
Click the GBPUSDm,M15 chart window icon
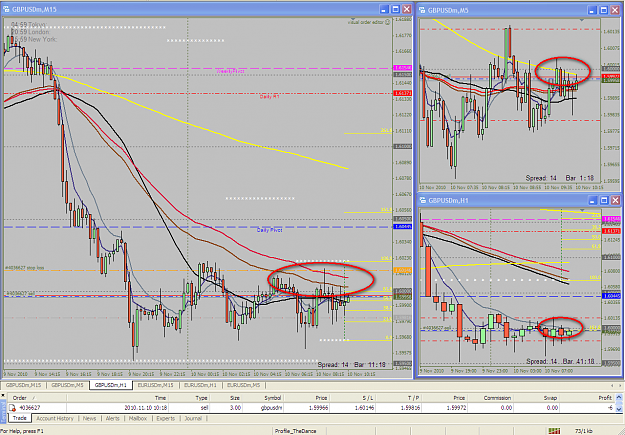click(6, 9)
